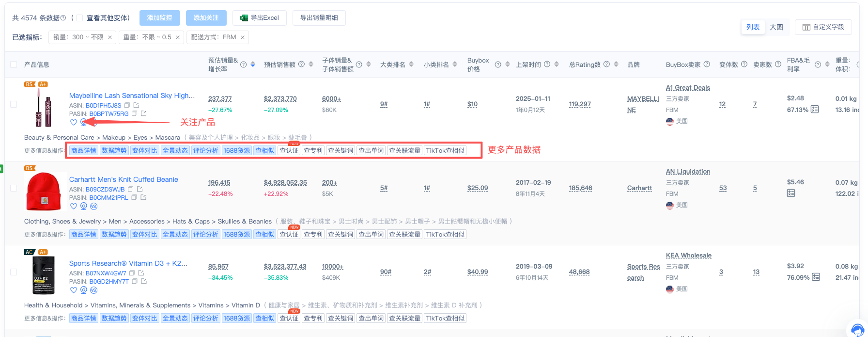Sort by 预估销量&增长率 column
The image size is (868, 337).
click(x=253, y=64)
